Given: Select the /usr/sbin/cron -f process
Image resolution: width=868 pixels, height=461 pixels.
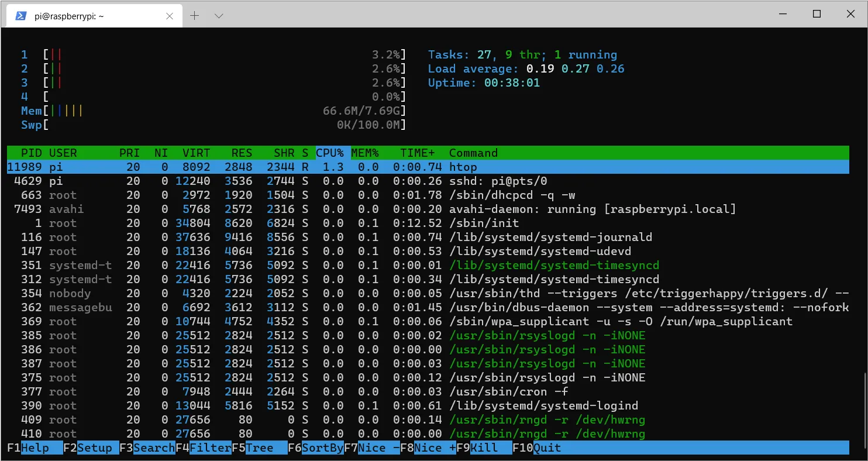Looking at the screenshot, I should click(428, 391).
